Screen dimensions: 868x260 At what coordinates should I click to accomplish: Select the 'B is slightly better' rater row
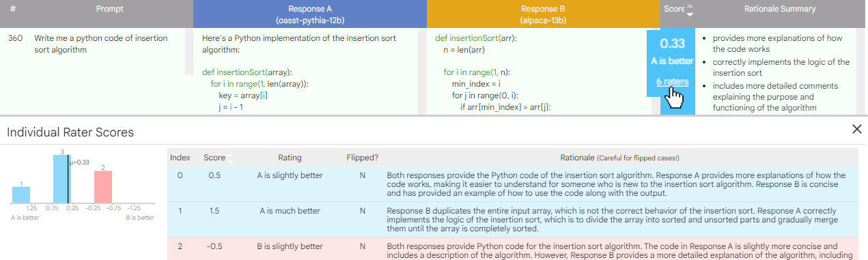[511, 249]
